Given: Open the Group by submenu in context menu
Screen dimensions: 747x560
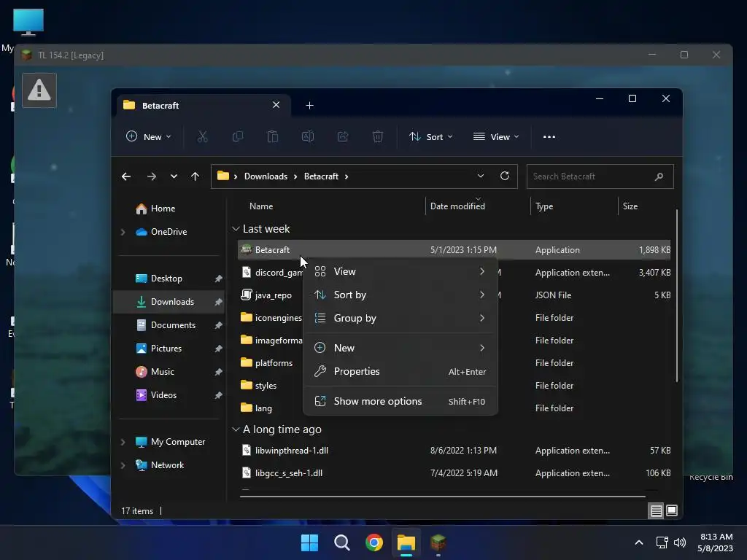Looking at the screenshot, I should [x=400, y=318].
